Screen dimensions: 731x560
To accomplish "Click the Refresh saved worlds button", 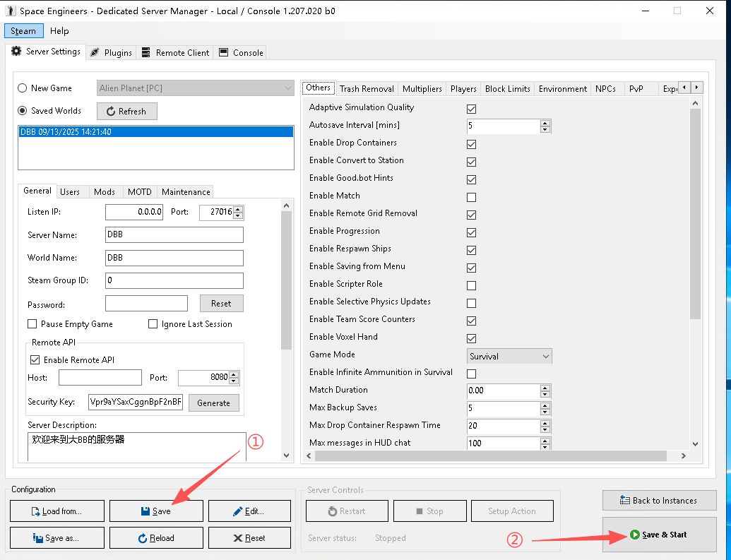I will (x=126, y=112).
